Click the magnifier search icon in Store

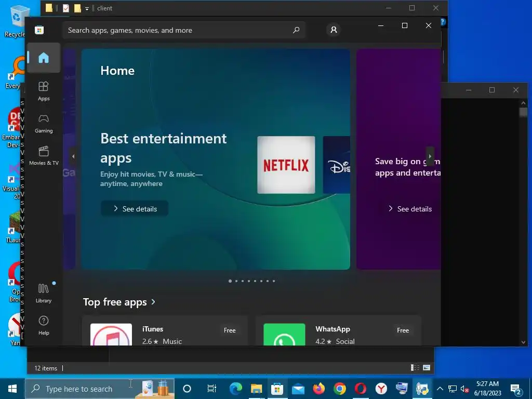296,30
